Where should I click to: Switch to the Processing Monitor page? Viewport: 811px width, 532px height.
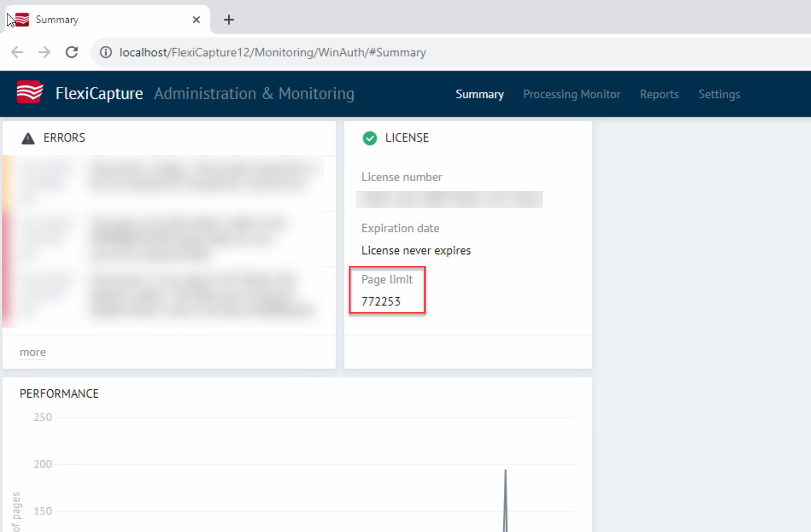572,94
